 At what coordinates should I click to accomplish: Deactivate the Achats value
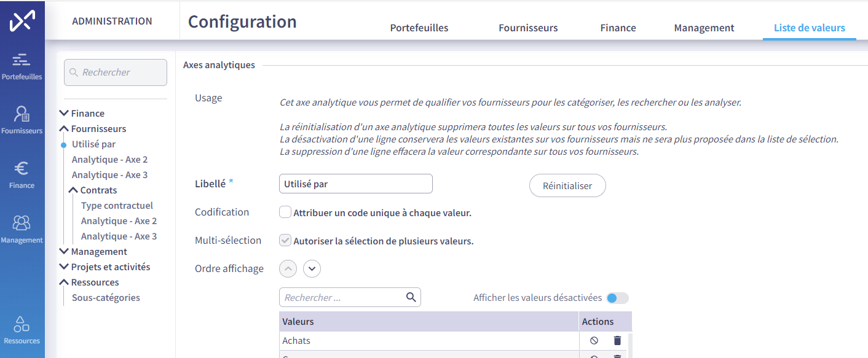pyautogui.click(x=594, y=341)
